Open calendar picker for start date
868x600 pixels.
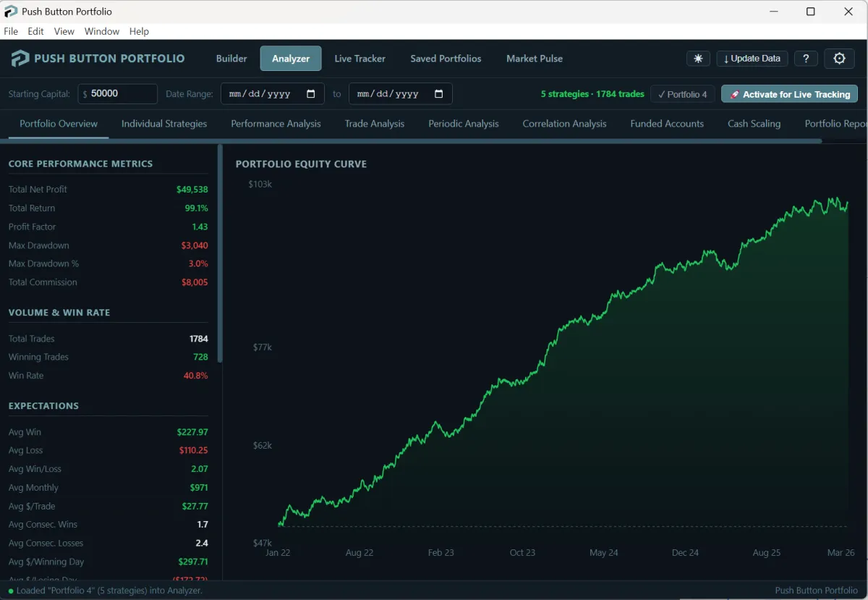click(311, 94)
